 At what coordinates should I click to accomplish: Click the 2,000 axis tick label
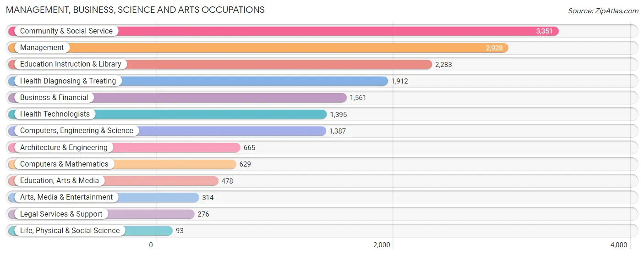[382, 245]
